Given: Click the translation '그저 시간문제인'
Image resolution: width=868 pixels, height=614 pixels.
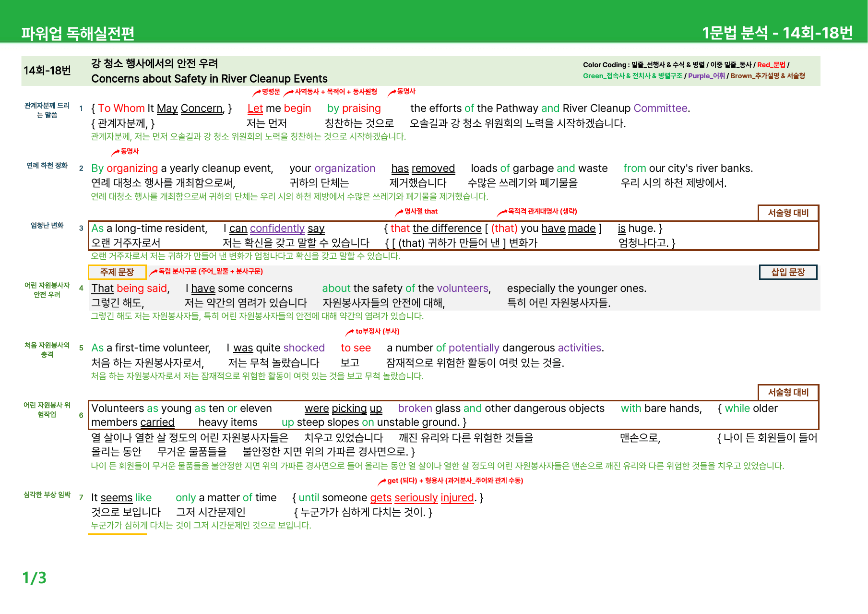Looking at the screenshot, I should click(211, 512).
